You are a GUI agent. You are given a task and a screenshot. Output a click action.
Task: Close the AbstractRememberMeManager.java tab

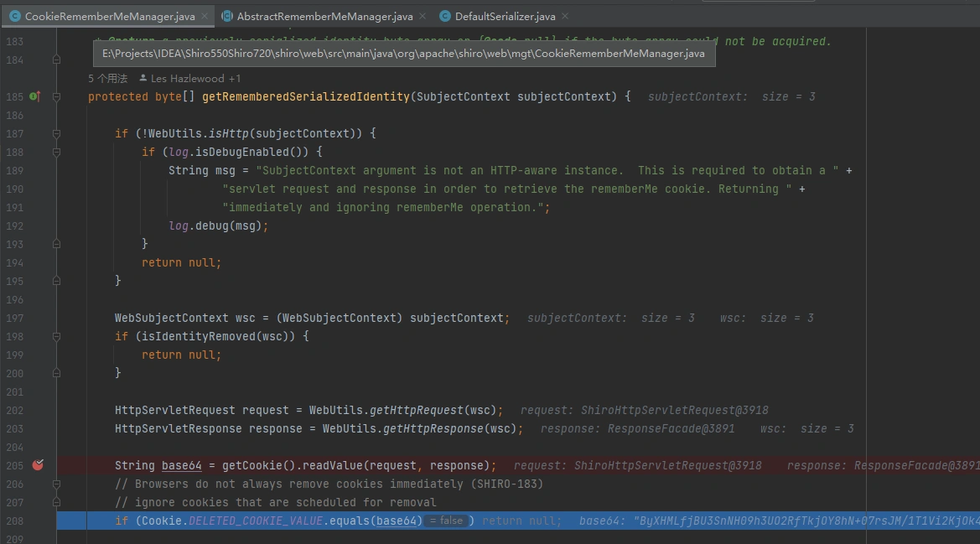pos(421,16)
